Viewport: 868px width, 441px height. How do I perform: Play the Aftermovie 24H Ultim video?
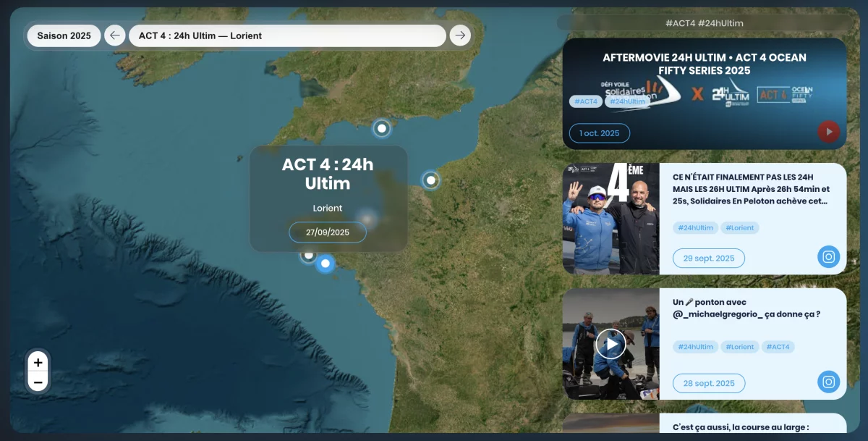coord(829,132)
